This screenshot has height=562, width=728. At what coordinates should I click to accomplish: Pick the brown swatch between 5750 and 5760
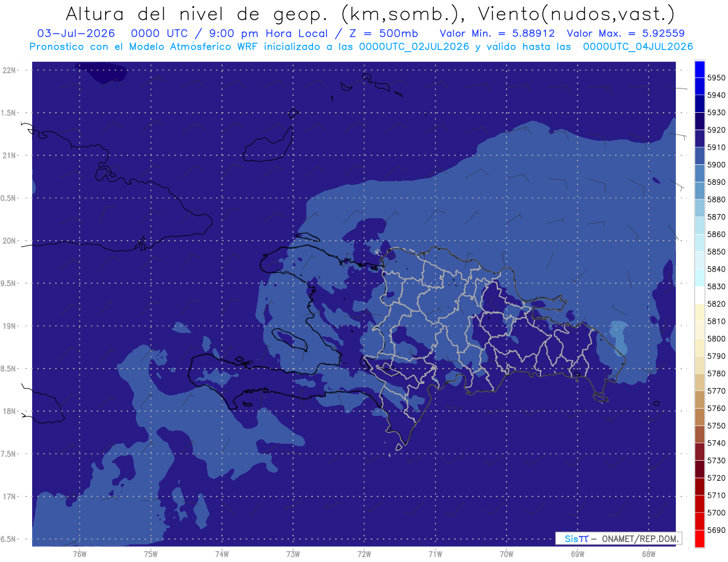click(699, 417)
